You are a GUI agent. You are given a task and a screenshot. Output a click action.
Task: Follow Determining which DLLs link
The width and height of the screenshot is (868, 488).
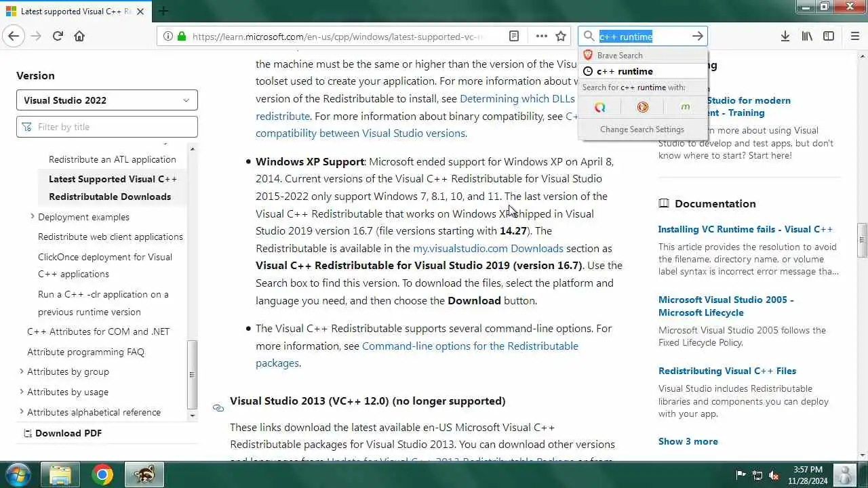tap(517, 99)
